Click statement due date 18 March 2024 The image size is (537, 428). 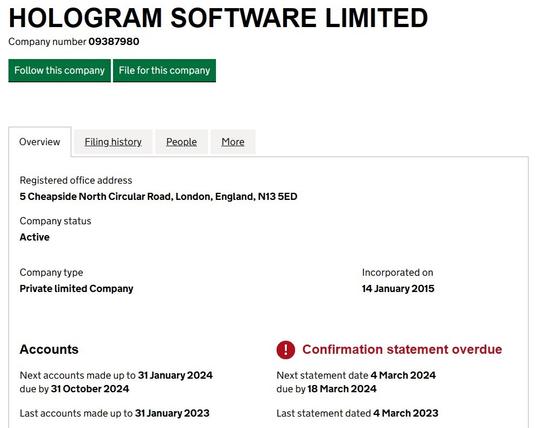342,389
